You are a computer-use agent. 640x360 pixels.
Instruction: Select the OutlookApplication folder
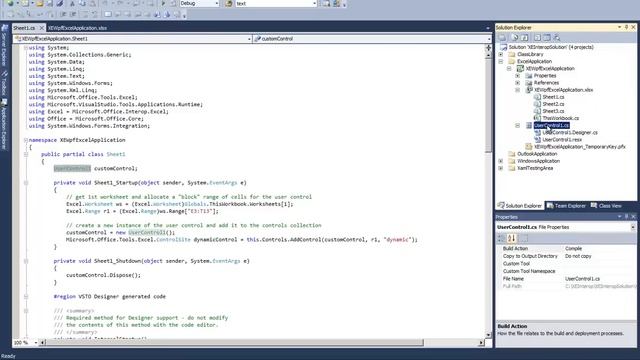click(537, 154)
